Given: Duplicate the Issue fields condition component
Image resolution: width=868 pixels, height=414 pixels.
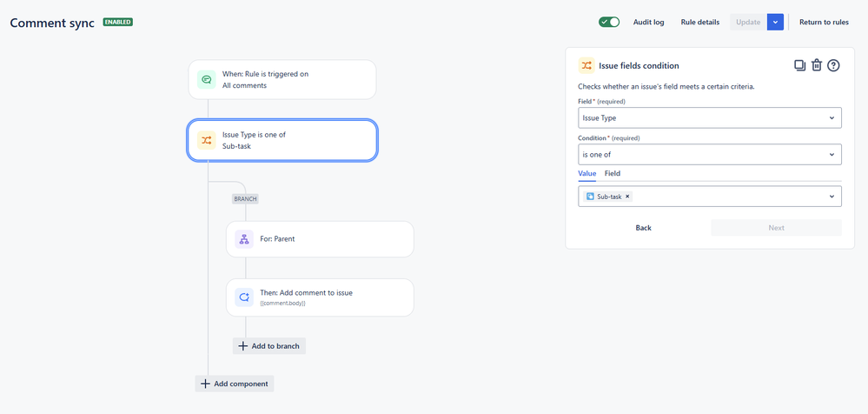Looking at the screenshot, I should click(x=799, y=65).
